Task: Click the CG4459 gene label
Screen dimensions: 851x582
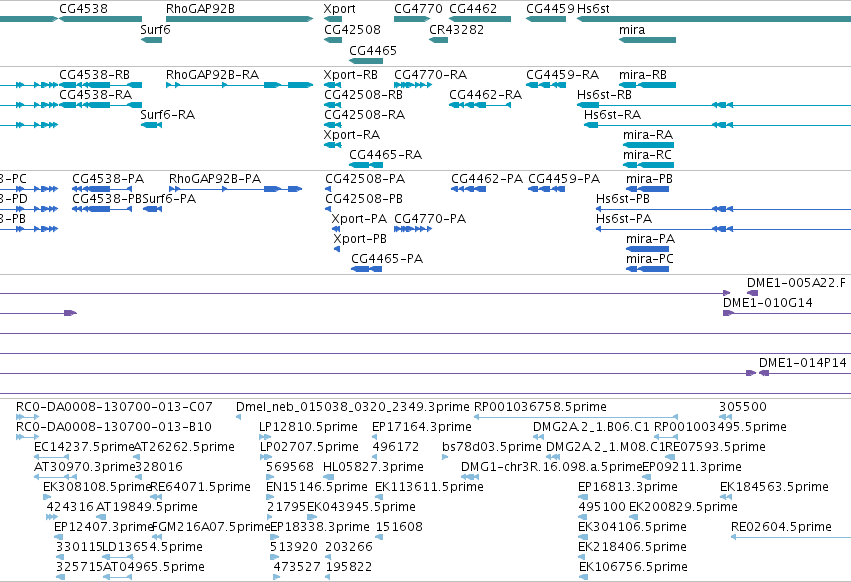Action: click(550, 9)
